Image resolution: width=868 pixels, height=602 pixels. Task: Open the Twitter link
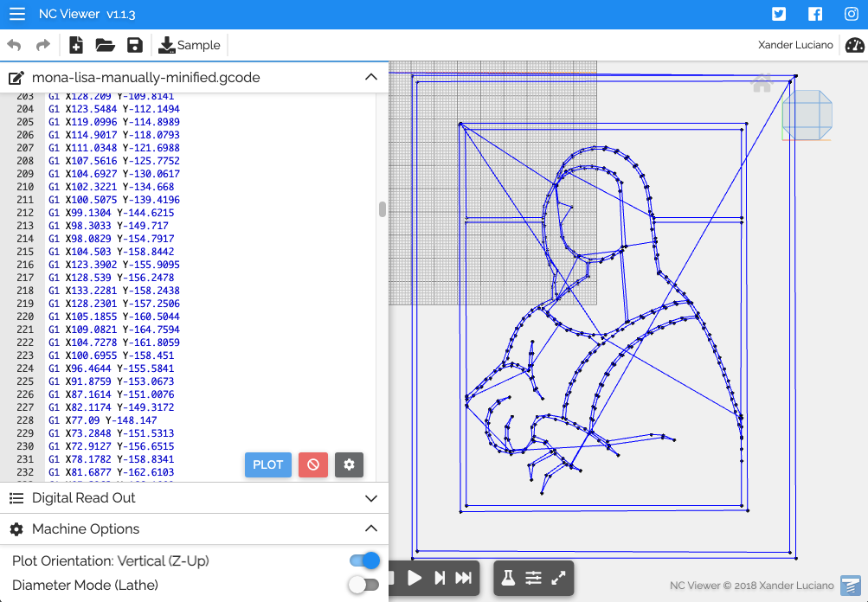[779, 14]
